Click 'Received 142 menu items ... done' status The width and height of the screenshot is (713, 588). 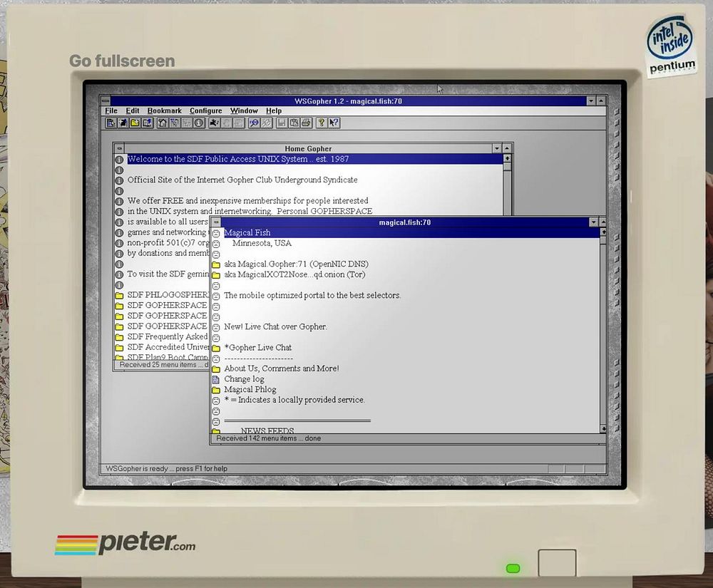point(268,438)
